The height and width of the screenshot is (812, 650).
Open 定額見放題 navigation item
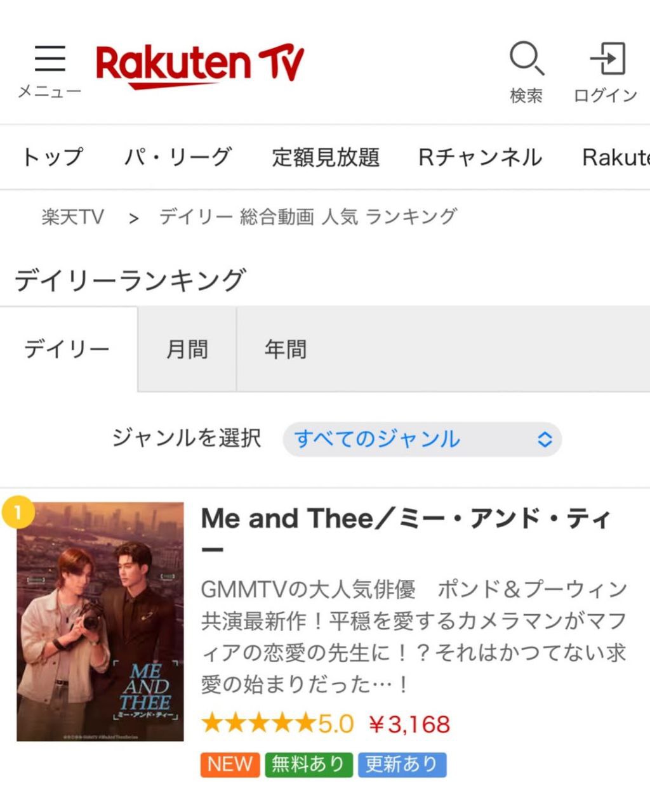click(x=326, y=157)
